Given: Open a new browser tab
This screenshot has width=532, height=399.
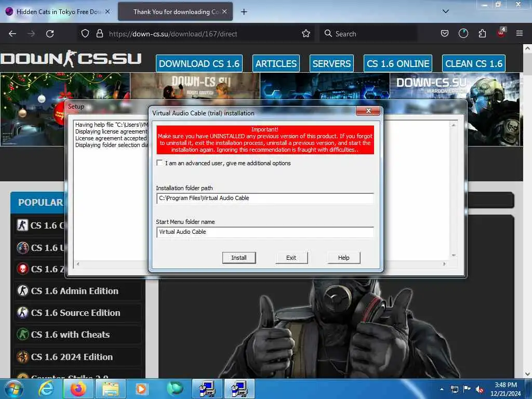Looking at the screenshot, I should tap(244, 12).
